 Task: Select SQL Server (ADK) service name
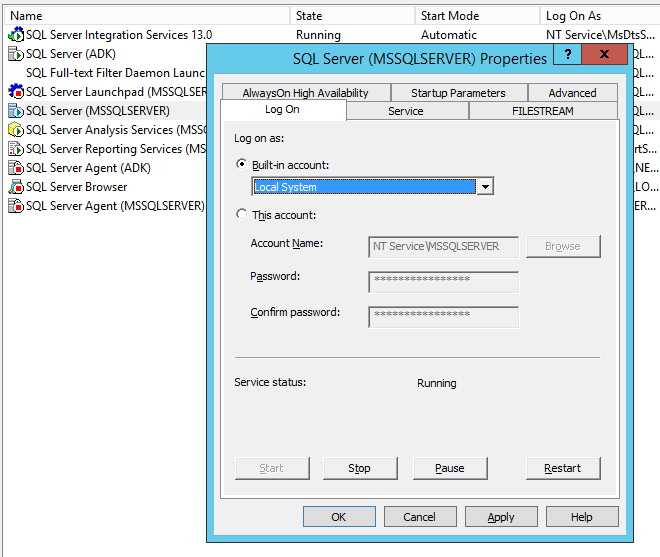pyautogui.click(x=71, y=54)
